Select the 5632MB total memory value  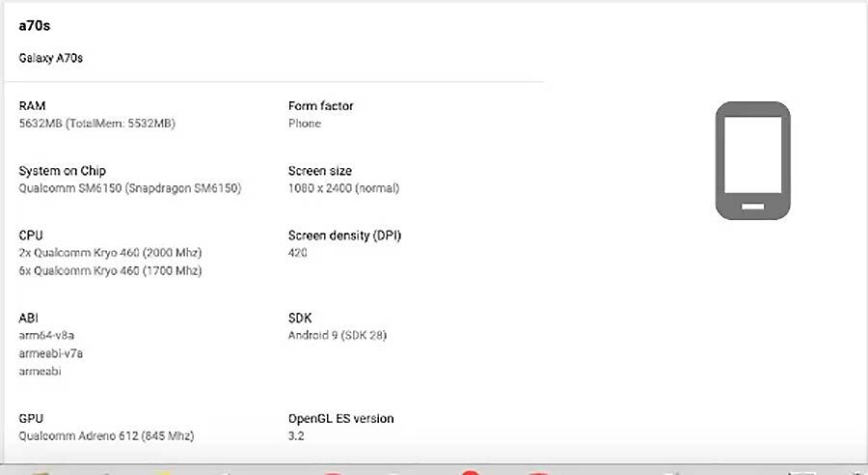[96, 124]
